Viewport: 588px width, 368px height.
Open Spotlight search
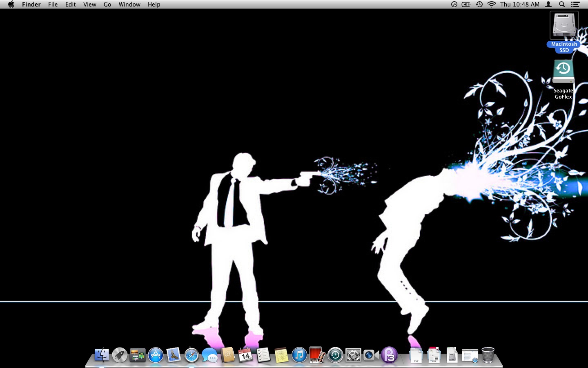(x=562, y=4)
